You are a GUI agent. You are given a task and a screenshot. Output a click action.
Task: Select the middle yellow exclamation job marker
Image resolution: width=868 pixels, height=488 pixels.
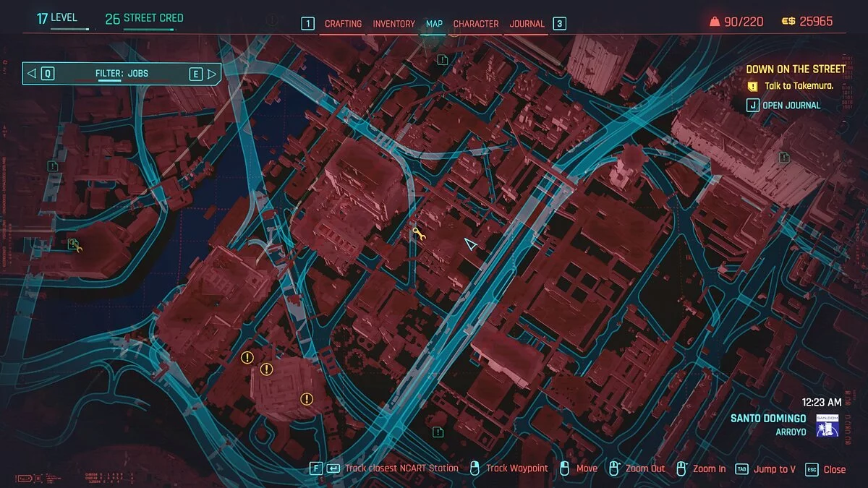[x=266, y=369]
